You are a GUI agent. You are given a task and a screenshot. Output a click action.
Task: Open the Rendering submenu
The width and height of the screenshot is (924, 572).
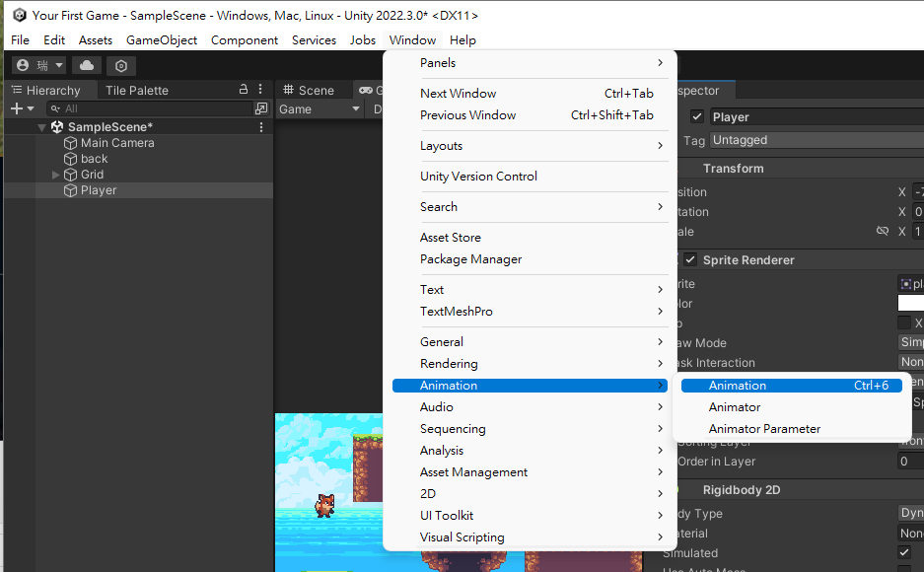[530, 364]
